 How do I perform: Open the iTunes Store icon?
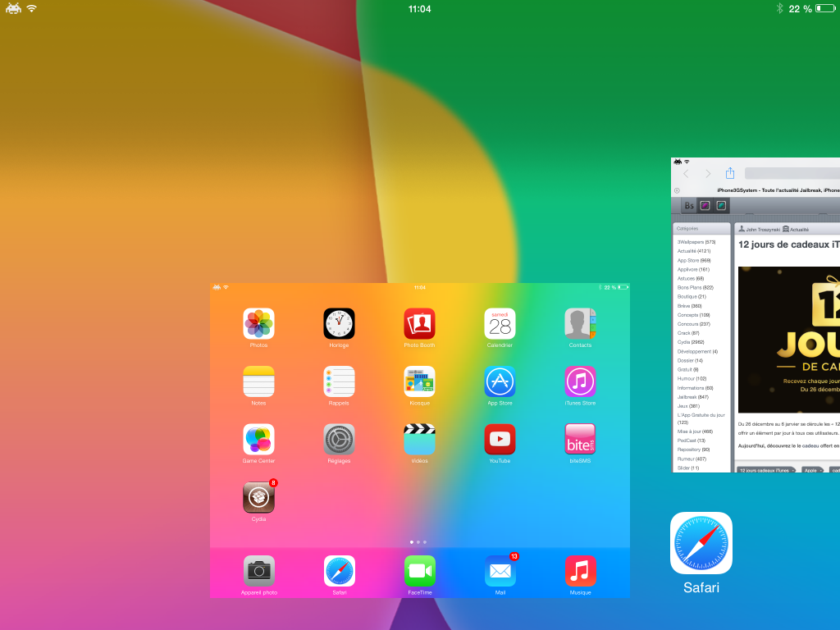(x=580, y=381)
